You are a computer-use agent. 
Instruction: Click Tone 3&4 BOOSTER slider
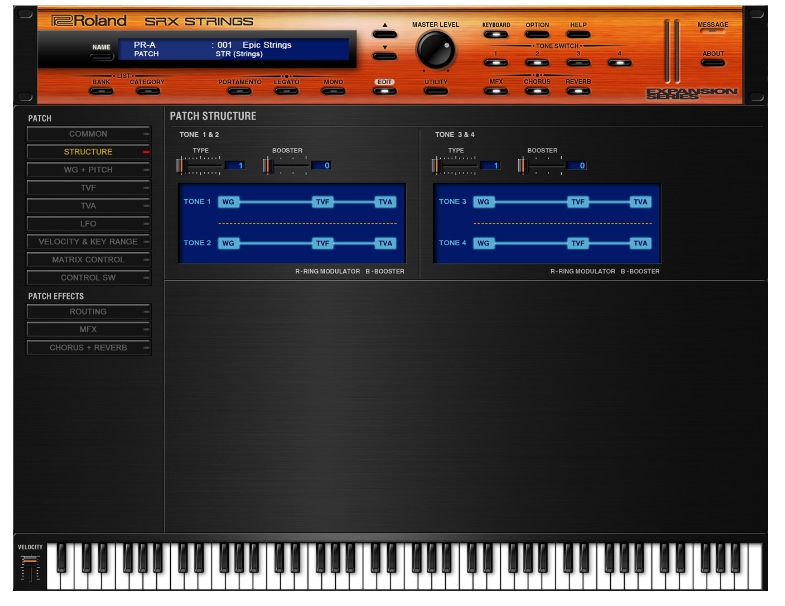tap(541, 165)
